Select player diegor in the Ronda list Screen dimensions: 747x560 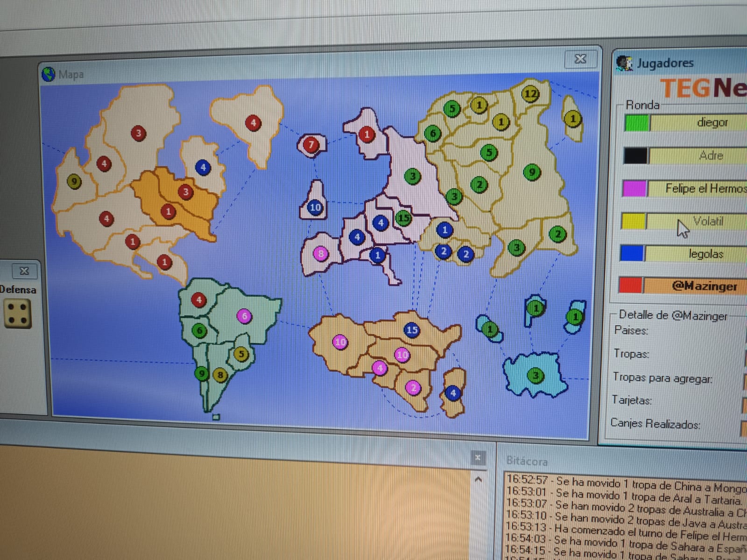pyautogui.click(x=712, y=123)
